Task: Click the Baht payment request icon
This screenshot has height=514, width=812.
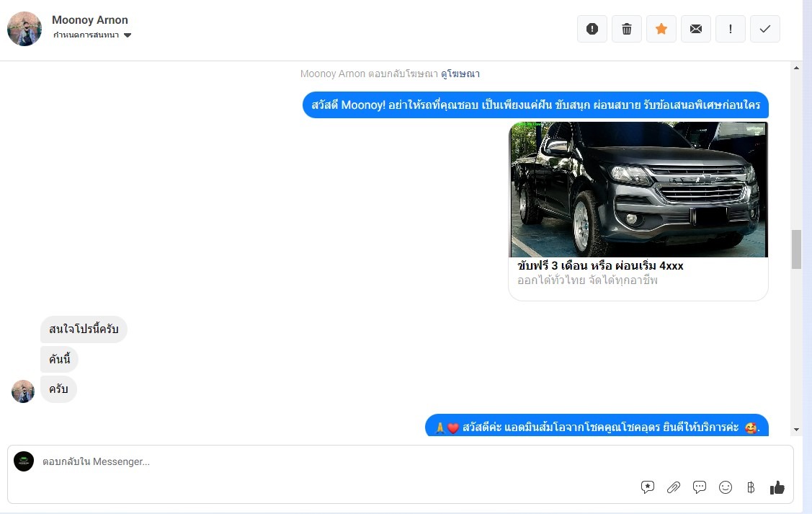Action: (x=751, y=487)
